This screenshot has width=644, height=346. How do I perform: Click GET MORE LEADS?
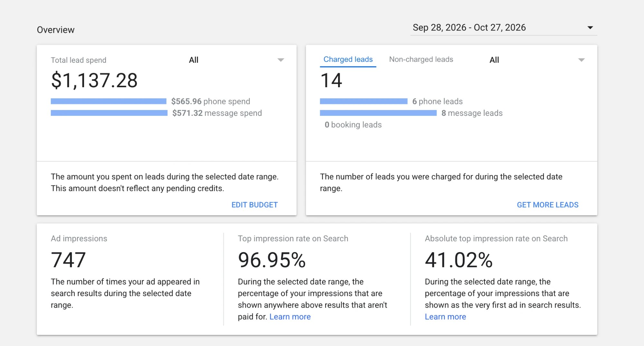click(548, 205)
